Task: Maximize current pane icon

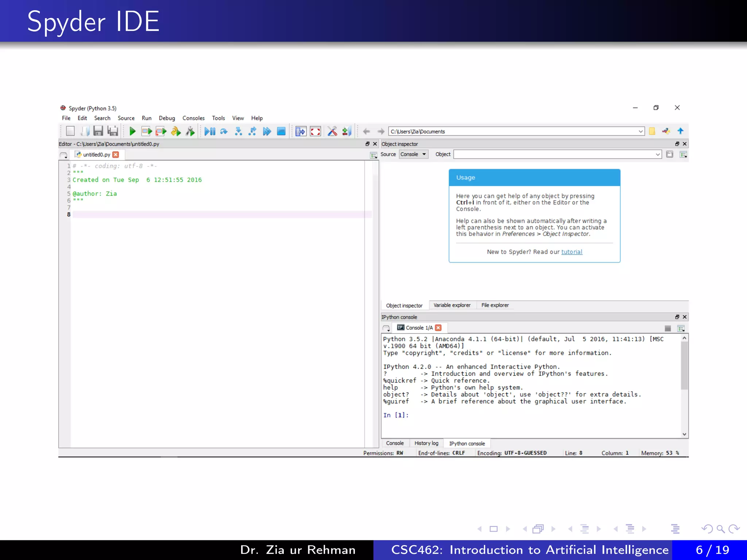Action: (x=301, y=131)
